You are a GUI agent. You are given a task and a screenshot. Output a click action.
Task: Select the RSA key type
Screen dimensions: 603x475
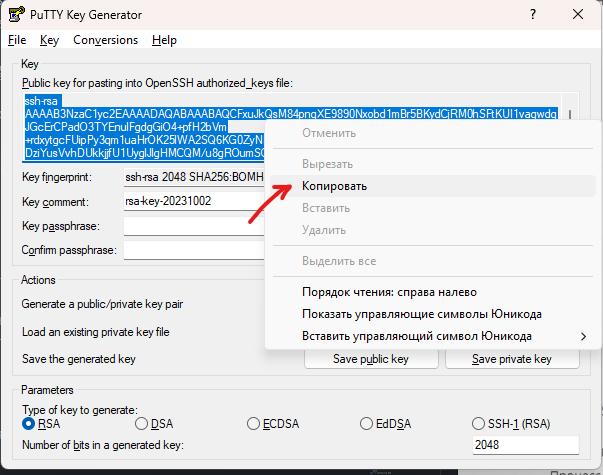[29, 423]
